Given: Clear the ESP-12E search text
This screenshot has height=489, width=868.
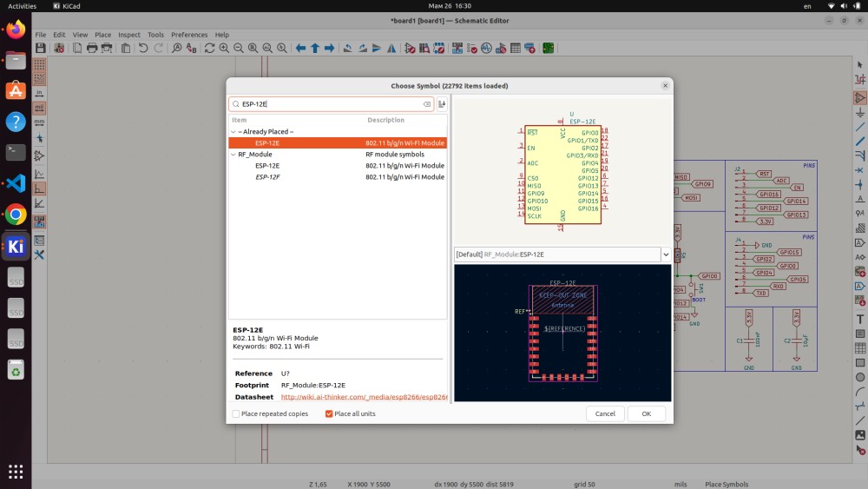Looking at the screenshot, I should point(427,104).
